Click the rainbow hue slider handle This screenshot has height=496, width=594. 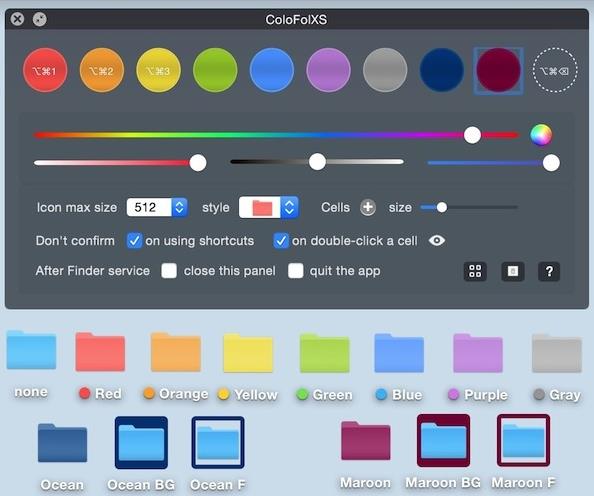pyautogui.click(x=472, y=135)
